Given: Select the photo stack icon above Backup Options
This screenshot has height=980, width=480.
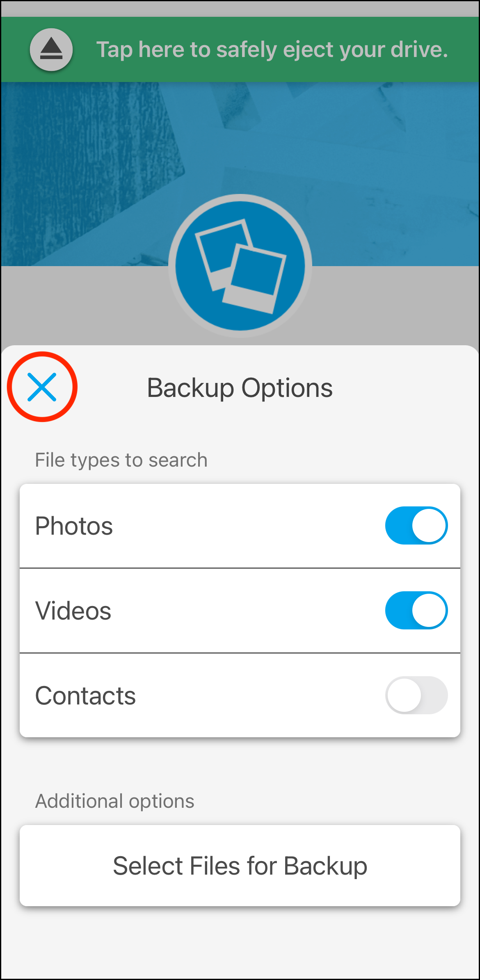Looking at the screenshot, I should 240,264.
